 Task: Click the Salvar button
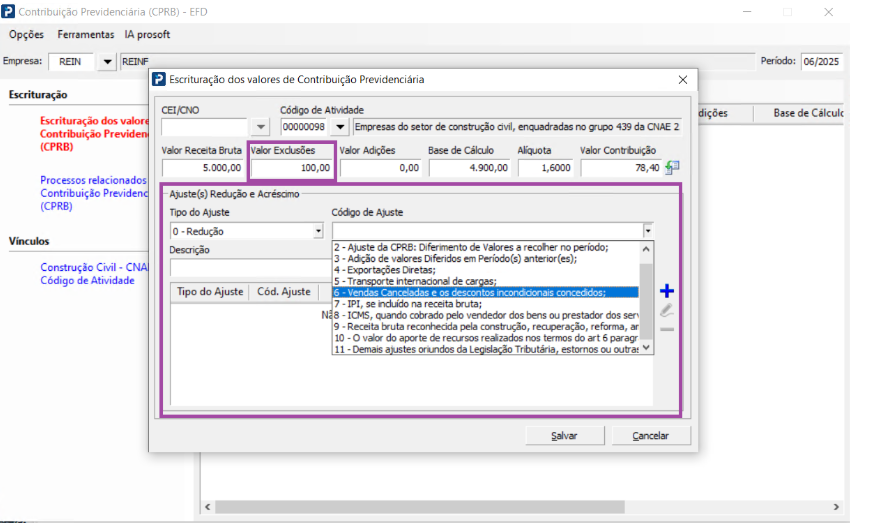(564, 436)
